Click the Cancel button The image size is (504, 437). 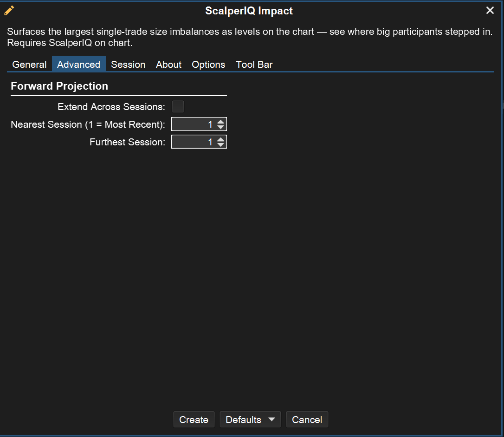(x=307, y=420)
